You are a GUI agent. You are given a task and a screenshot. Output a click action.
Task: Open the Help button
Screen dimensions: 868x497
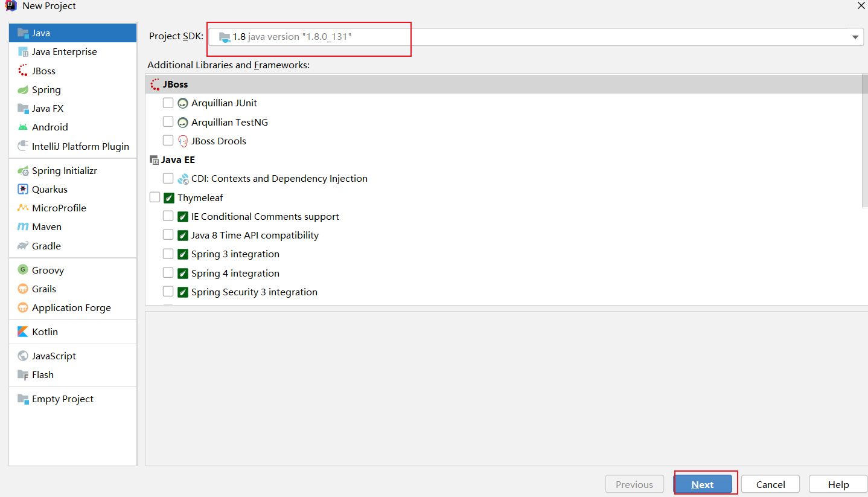coord(838,484)
